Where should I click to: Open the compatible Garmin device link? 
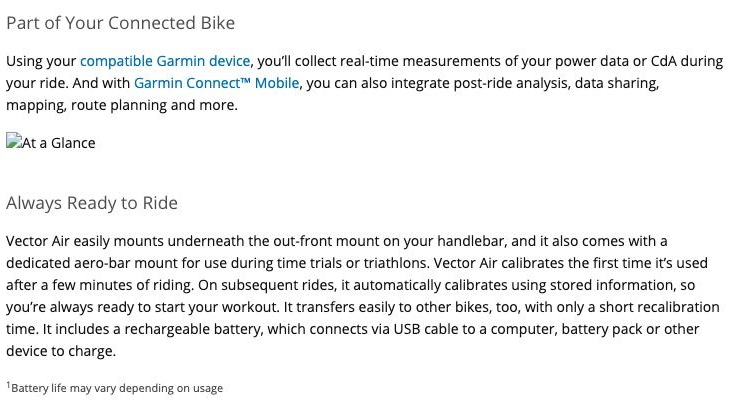pyautogui.click(x=165, y=61)
